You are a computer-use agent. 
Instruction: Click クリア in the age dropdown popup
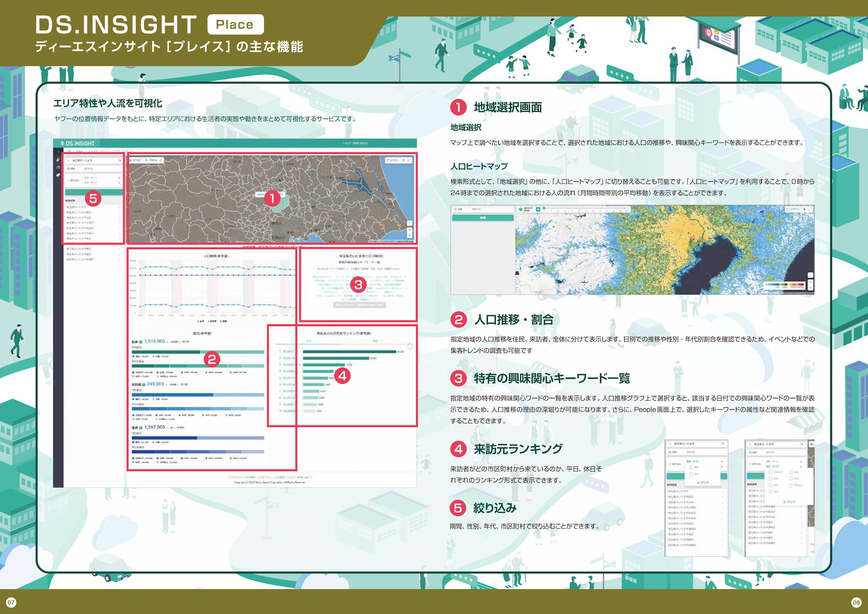click(x=789, y=502)
